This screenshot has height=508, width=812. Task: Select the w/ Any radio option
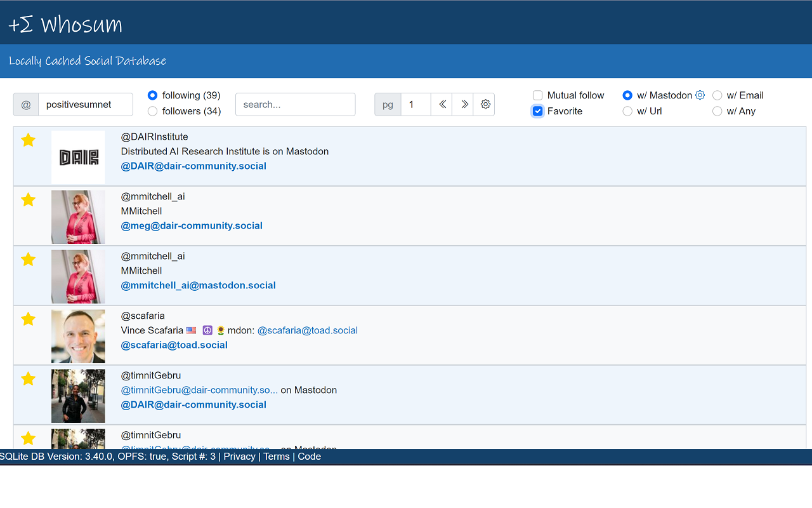click(717, 111)
